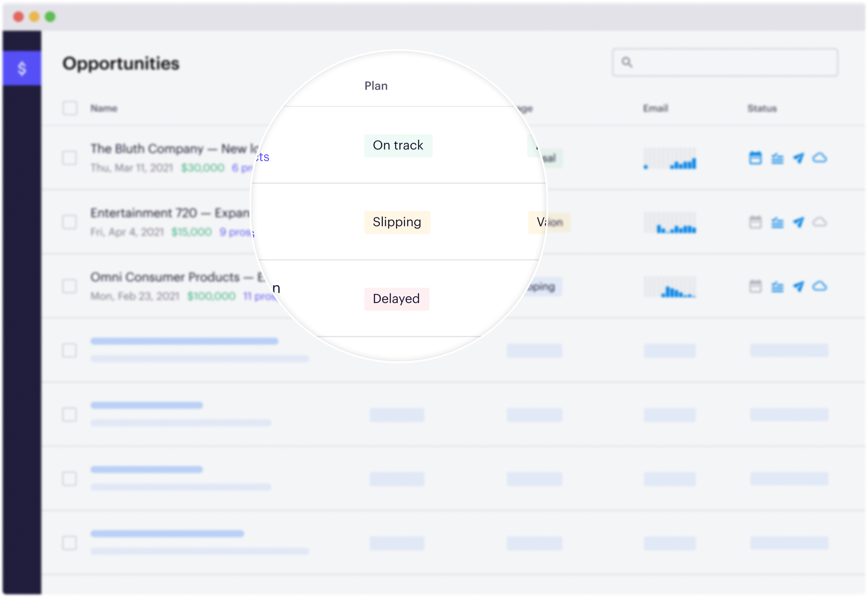Toggle the select-all checkbox in the table header
Viewport: 868px width, 597px height.
70,108
